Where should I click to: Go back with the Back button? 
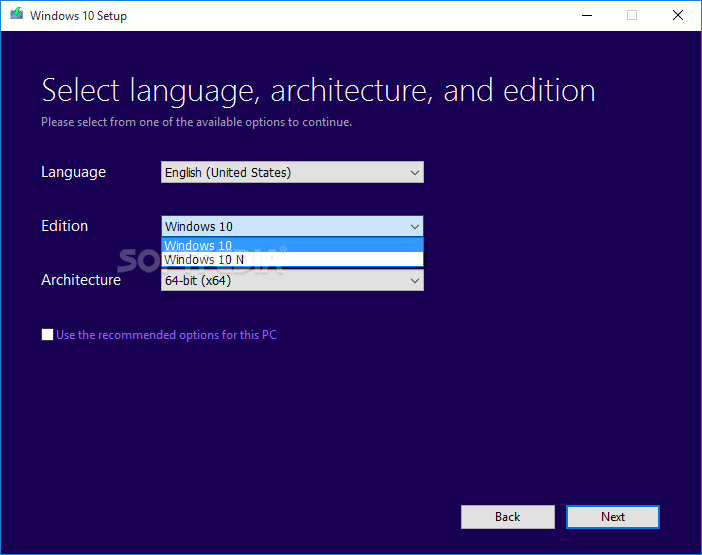coord(508,517)
